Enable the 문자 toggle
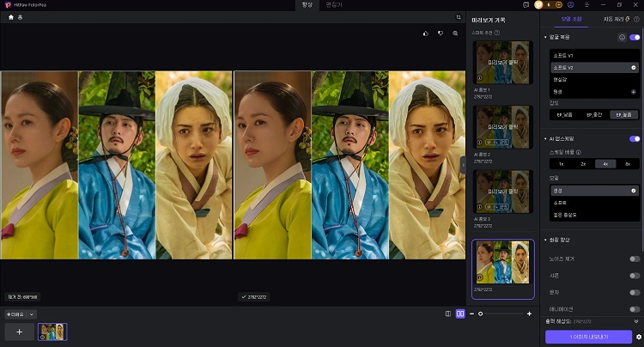This screenshot has height=347, width=644. pyautogui.click(x=635, y=292)
